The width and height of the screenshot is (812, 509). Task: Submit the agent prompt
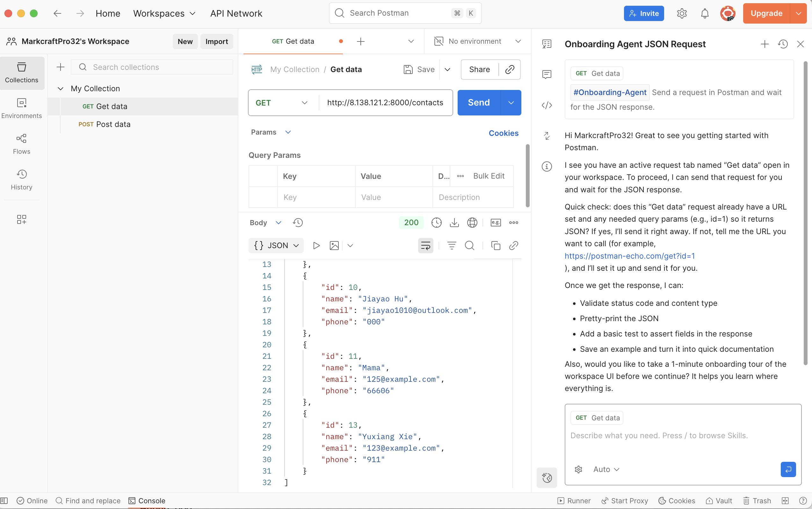(x=788, y=469)
